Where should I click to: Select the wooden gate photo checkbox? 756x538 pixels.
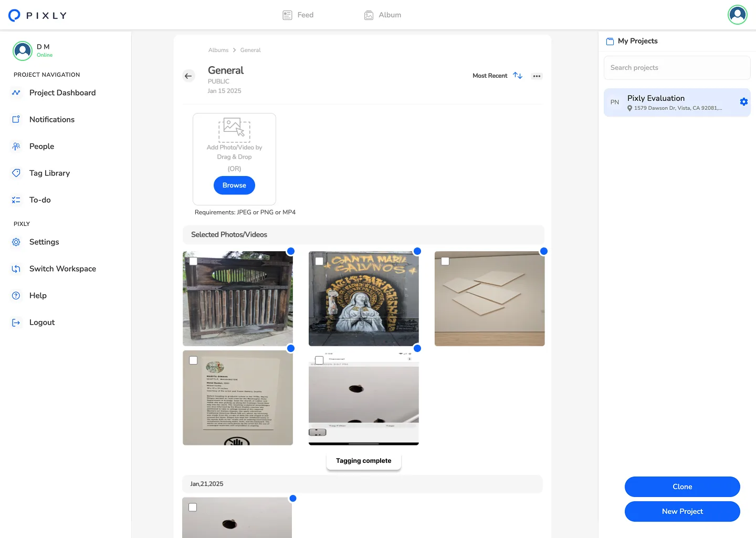[x=193, y=261]
